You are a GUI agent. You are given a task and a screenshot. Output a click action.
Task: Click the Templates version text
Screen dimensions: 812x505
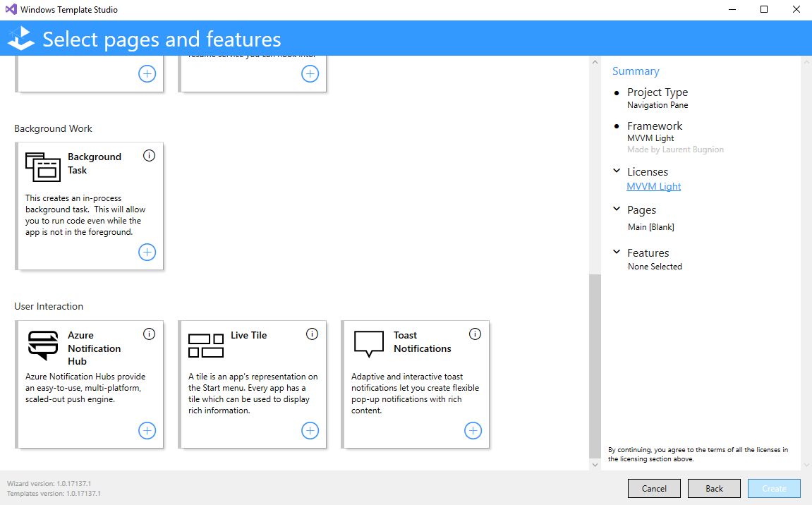click(54, 494)
